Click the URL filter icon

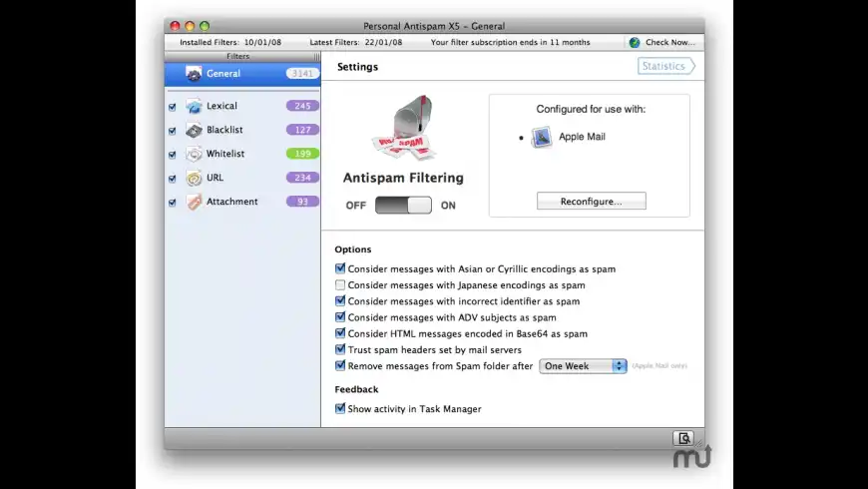194,178
